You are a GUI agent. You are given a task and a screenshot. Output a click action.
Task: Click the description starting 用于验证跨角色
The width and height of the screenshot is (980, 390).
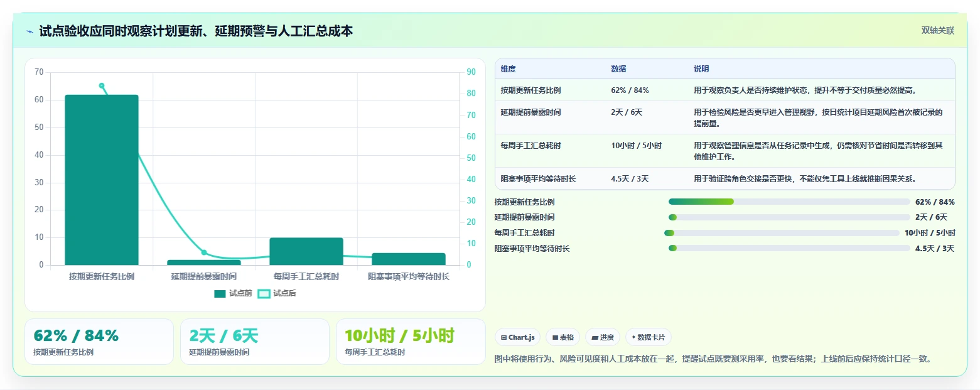(x=805, y=179)
